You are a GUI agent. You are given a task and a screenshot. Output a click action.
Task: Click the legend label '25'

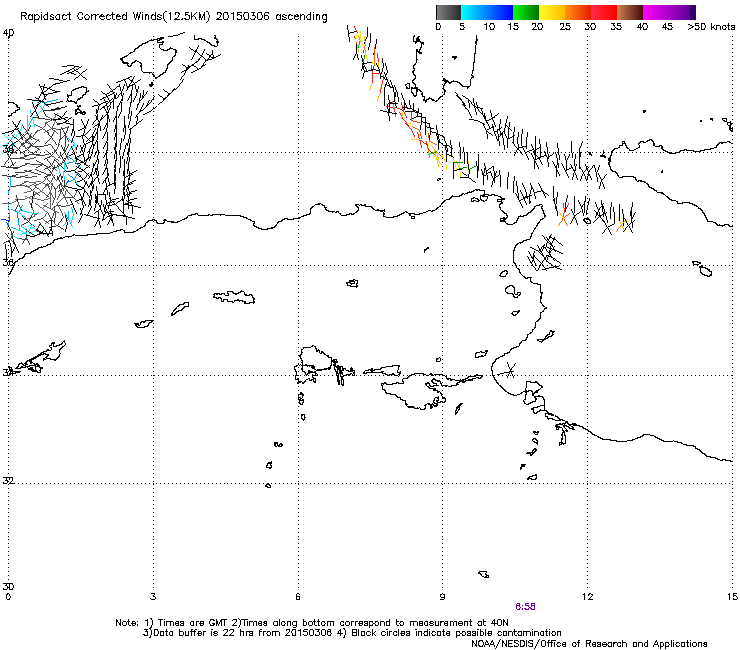[565, 27]
